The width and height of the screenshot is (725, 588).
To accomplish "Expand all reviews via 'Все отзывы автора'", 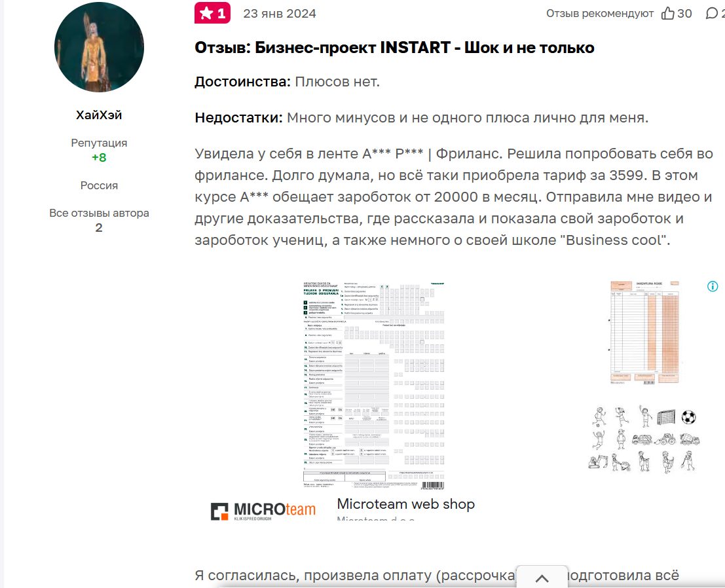I will tap(99, 213).
